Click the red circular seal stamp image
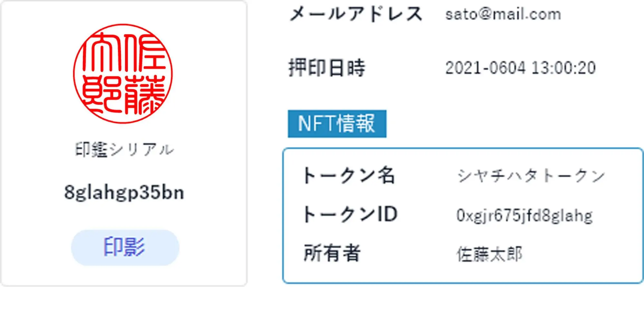The height and width of the screenshot is (325, 644). tap(123, 74)
